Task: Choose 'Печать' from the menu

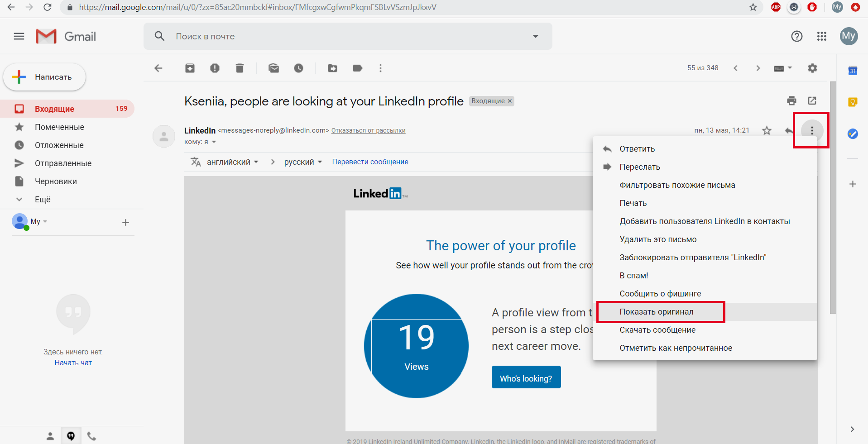Action: (705, 203)
